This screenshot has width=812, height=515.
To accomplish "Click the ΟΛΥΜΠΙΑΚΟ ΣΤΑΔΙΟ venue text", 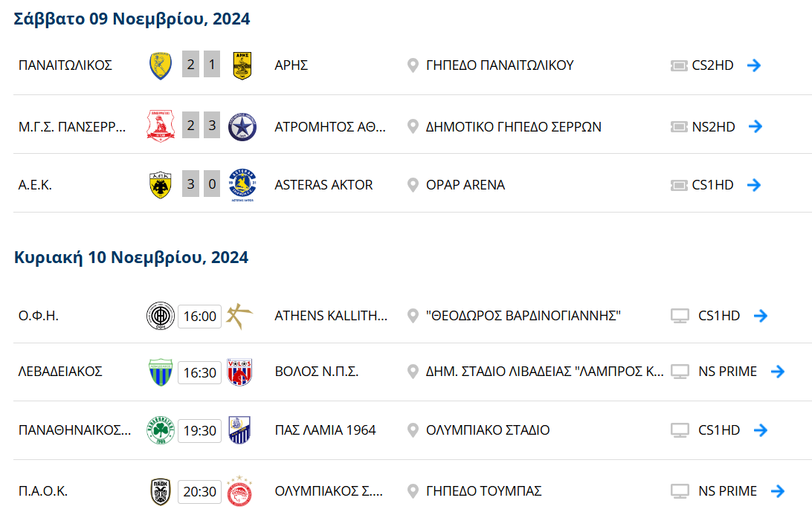I will 488,430.
